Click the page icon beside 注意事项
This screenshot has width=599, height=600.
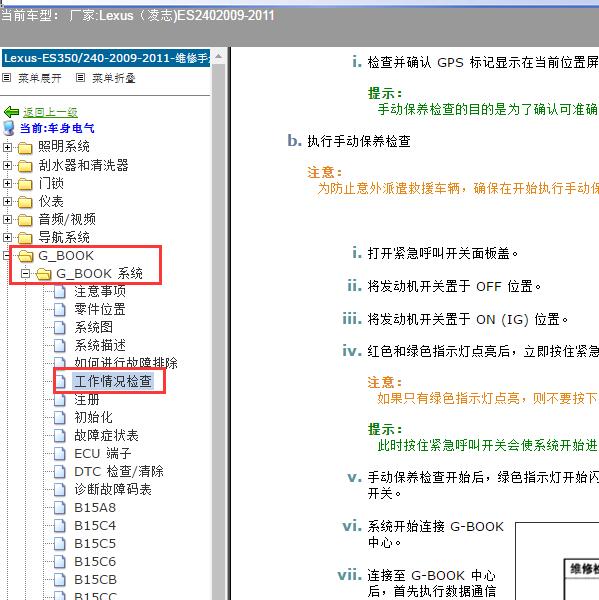pos(60,292)
